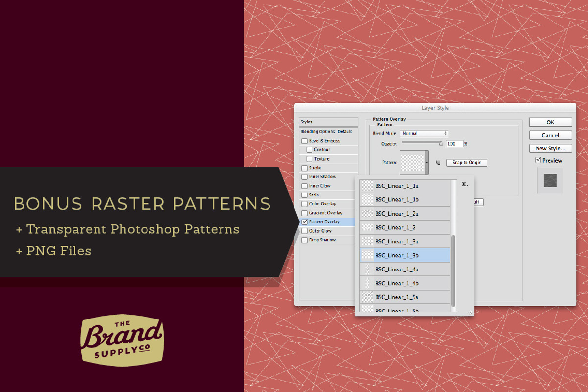Tick the Stroke effect checkbox
This screenshot has height=392, width=588.
(304, 168)
